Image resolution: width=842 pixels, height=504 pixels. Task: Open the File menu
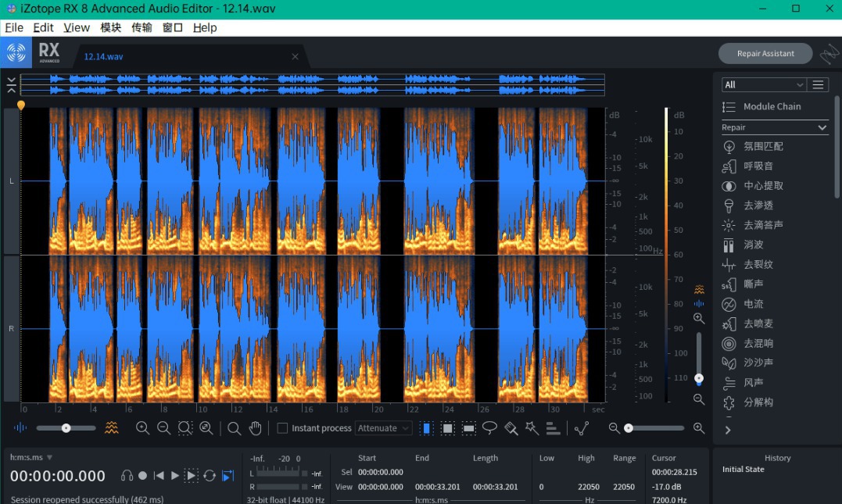pyautogui.click(x=14, y=27)
